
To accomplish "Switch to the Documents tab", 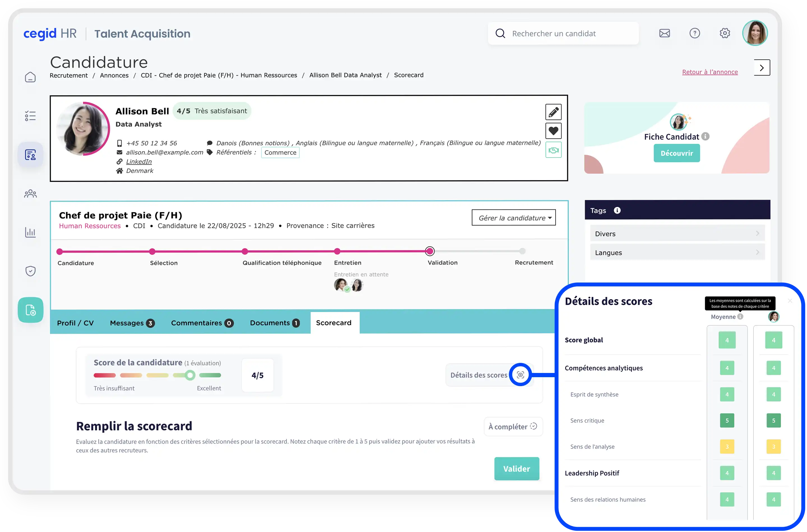I will [x=274, y=323].
